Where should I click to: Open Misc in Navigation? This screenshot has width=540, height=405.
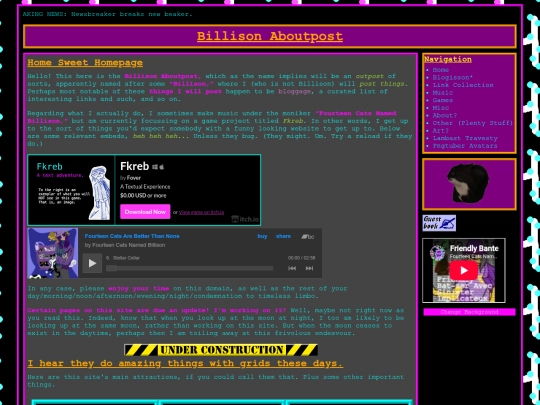(x=440, y=108)
